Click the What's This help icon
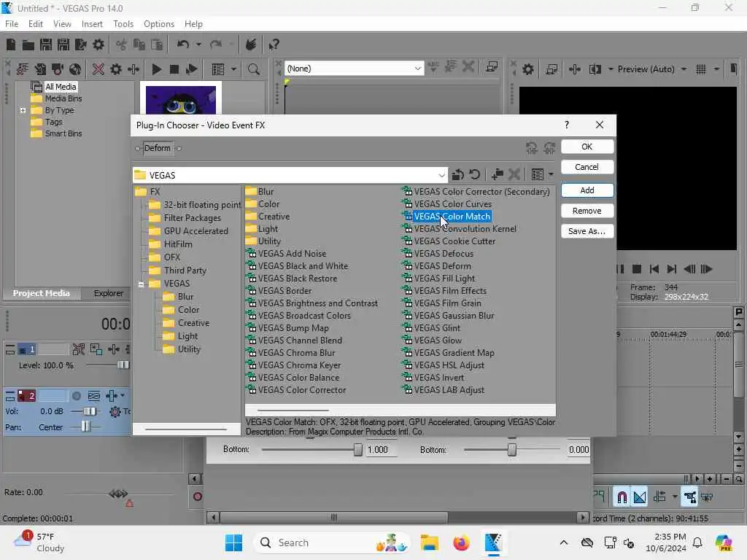Viewport: 747px width, 560px height. (274, 44)
